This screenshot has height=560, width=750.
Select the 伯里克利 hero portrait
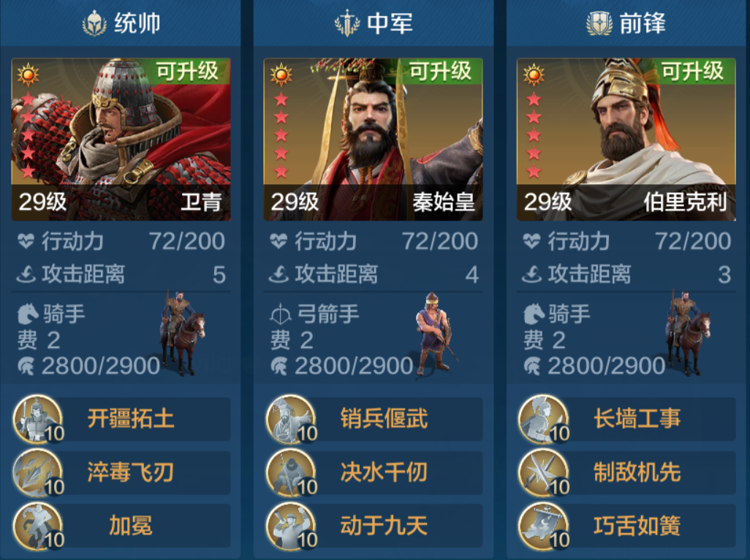coord(626,139)
